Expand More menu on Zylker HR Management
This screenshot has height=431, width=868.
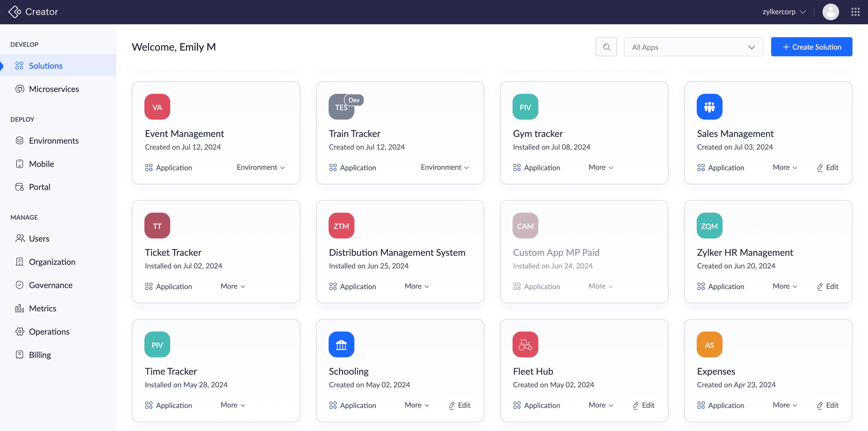785,286
